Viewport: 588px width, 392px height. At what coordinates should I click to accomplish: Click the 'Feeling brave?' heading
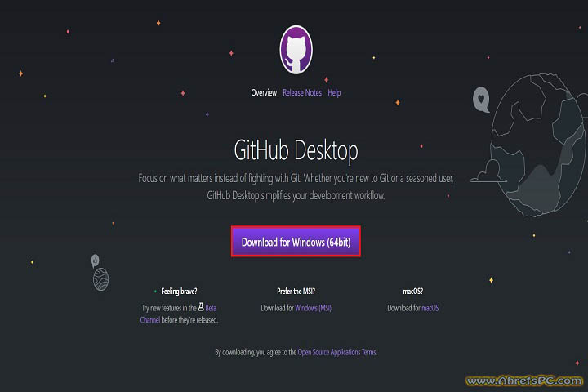(x=179, y=291)
